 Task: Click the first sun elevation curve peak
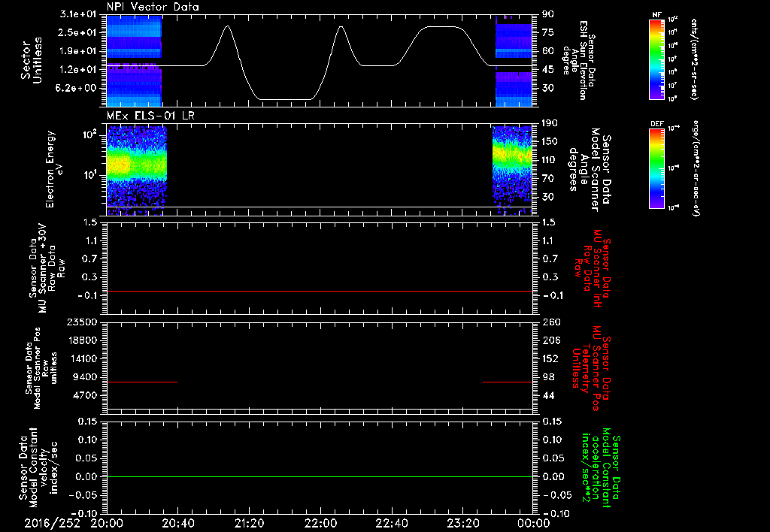coord(226,26)
